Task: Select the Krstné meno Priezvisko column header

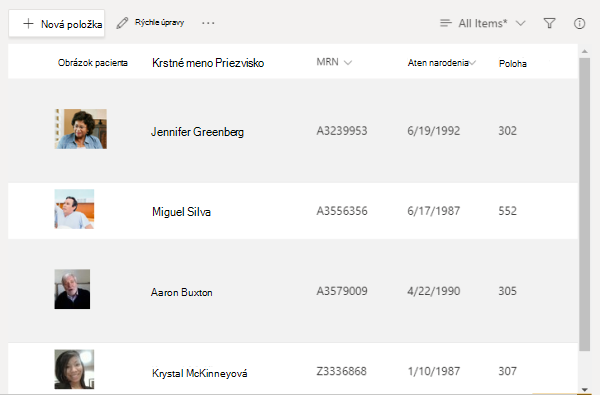Action: point(208,63)
